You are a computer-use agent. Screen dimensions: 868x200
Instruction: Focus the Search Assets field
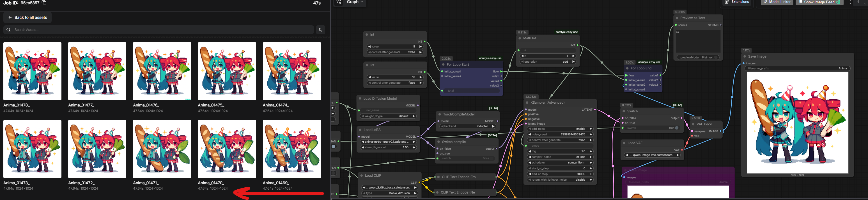point(159,30)
